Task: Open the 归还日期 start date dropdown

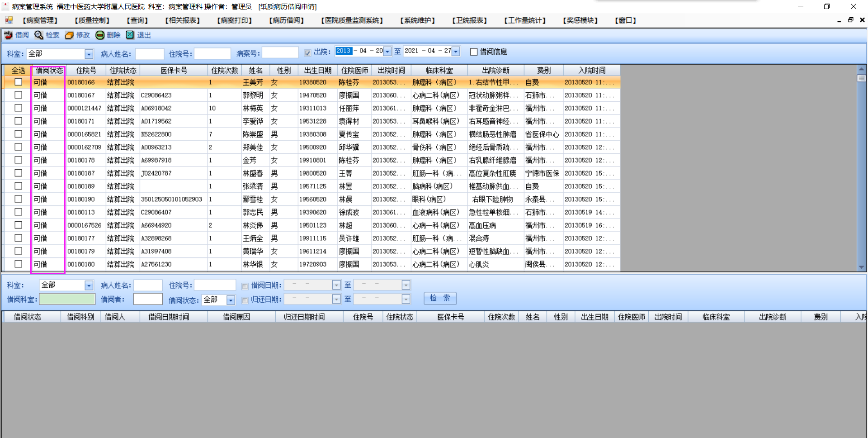Action: point(336,299)
